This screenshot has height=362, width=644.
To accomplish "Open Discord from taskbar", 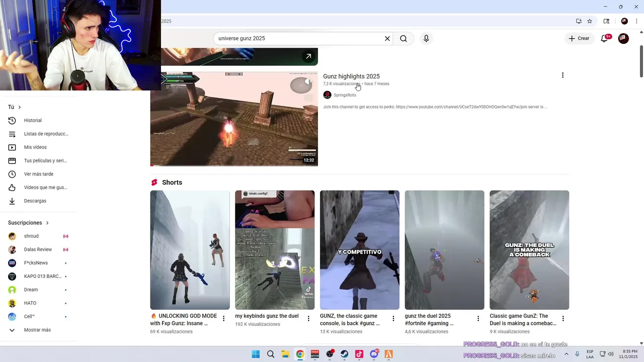I will coord(374,354).
